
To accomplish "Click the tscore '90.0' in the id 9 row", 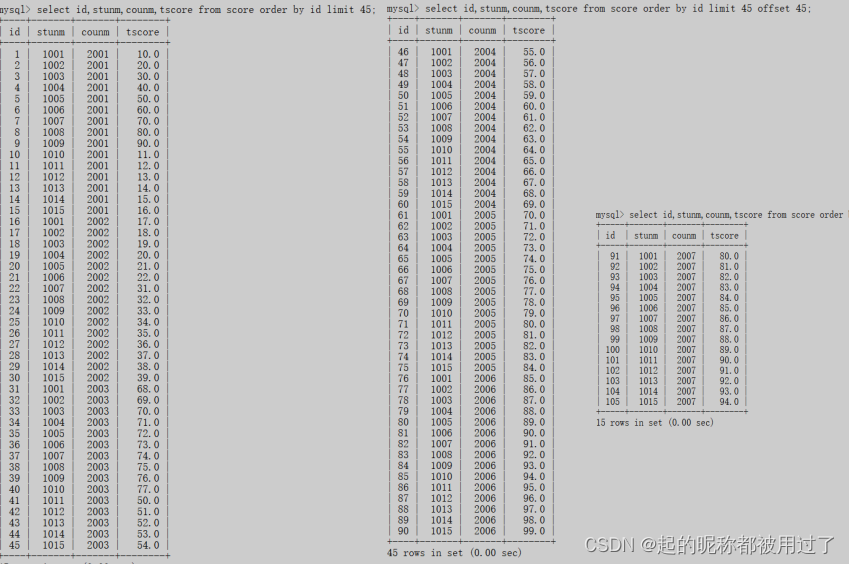I will point(148,143).
